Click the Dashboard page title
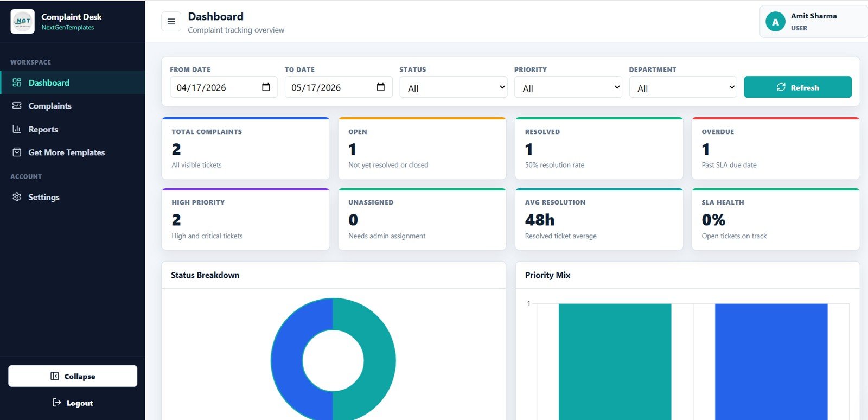Viewport: 868px width, 420px height. pos(216,16)
